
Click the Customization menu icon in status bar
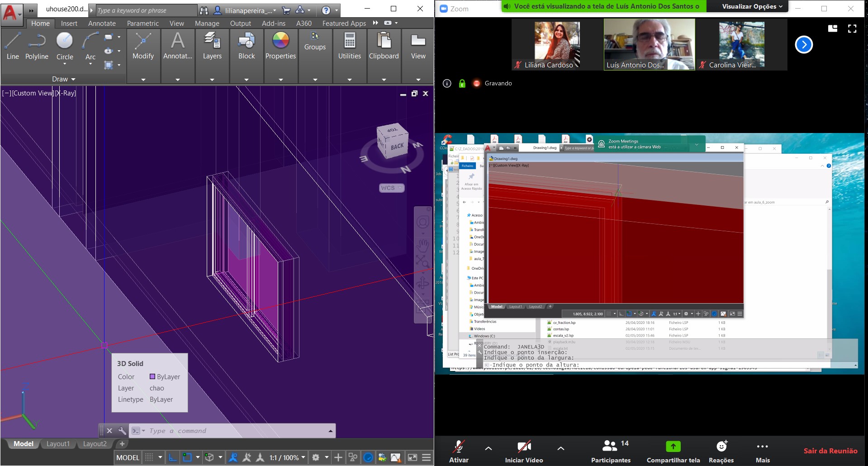(x=426, y=457)
